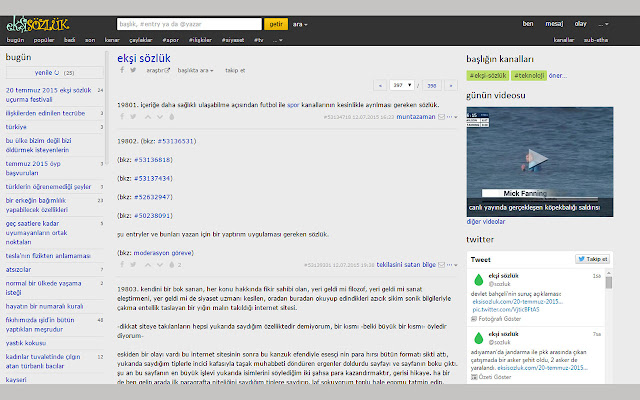Follow the topic with 'takip et'
Screen dimensions: 640x400
coord(235,71)
